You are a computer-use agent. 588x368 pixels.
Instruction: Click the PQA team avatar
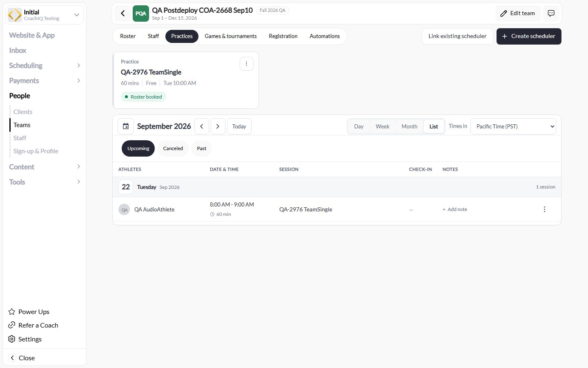point(141,13)
